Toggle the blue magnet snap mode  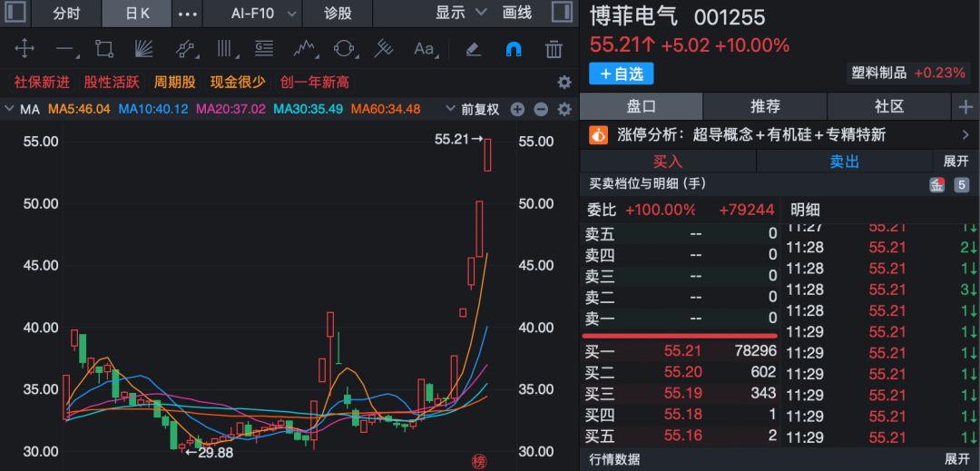point(514,49)
